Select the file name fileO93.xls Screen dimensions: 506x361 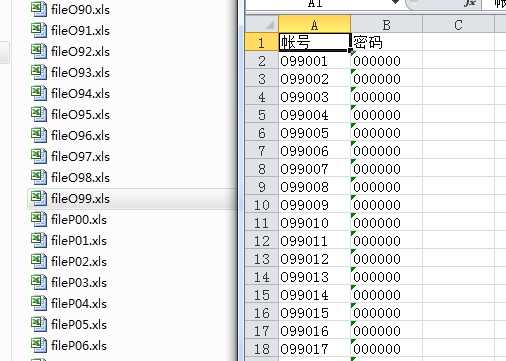click(x=80, y=73)
